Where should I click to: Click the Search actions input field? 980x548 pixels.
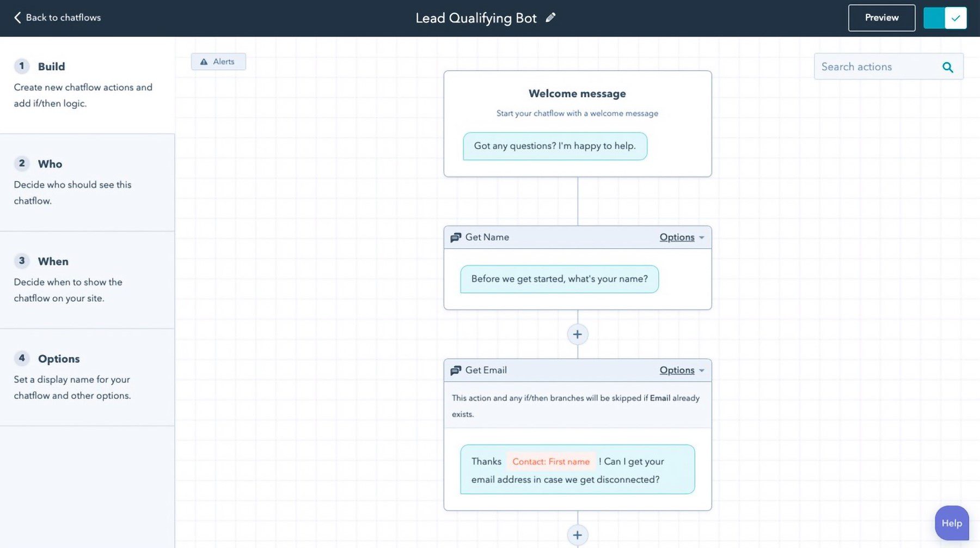pos(871,66)
